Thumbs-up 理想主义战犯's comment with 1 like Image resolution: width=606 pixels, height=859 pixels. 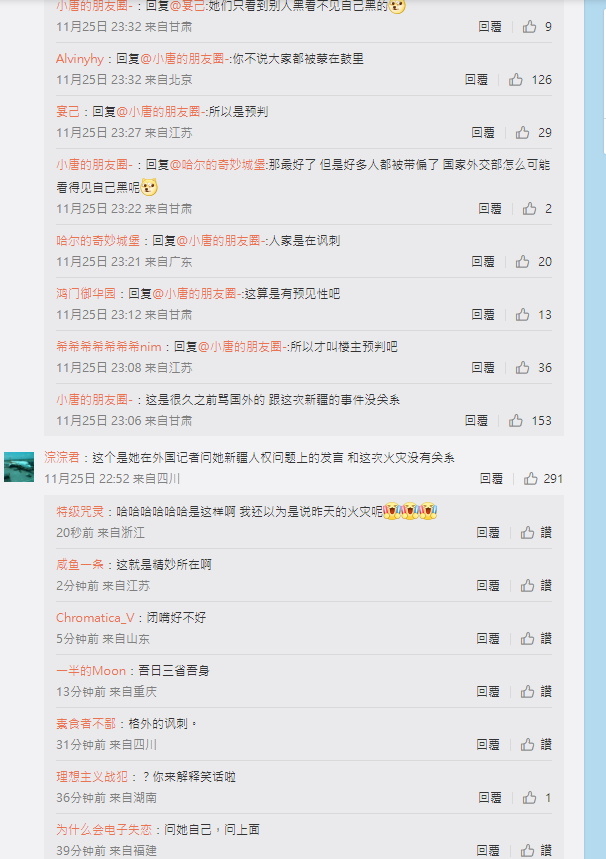(x=529, y=798)
